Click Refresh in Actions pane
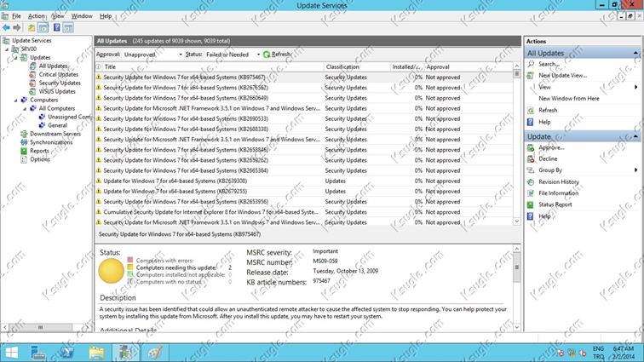 (548, 110)
